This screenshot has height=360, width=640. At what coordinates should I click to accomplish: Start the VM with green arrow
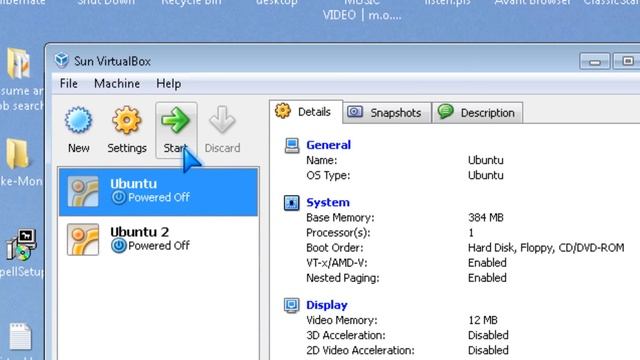[176, 120]
